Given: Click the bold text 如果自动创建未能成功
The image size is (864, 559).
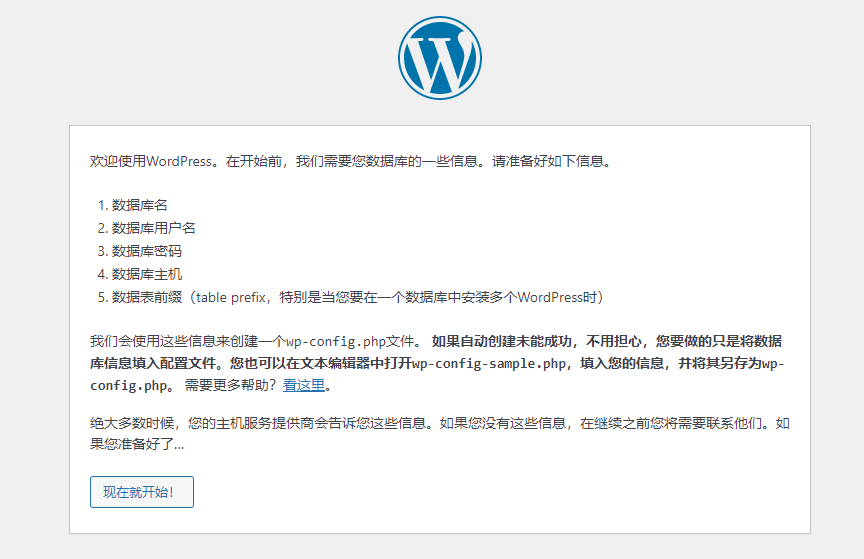Looking at the screenshot, I should pyautogui.click(x=501, y=341).
